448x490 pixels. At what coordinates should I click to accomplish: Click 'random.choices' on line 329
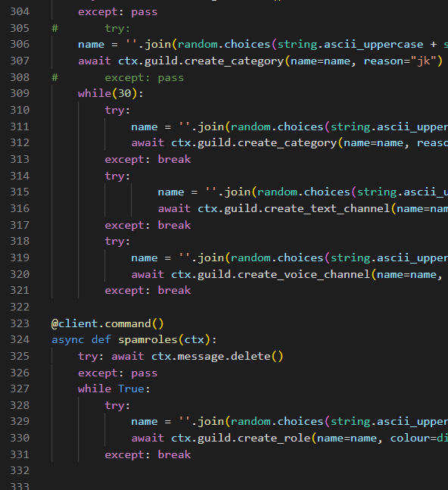coord(277,422)
